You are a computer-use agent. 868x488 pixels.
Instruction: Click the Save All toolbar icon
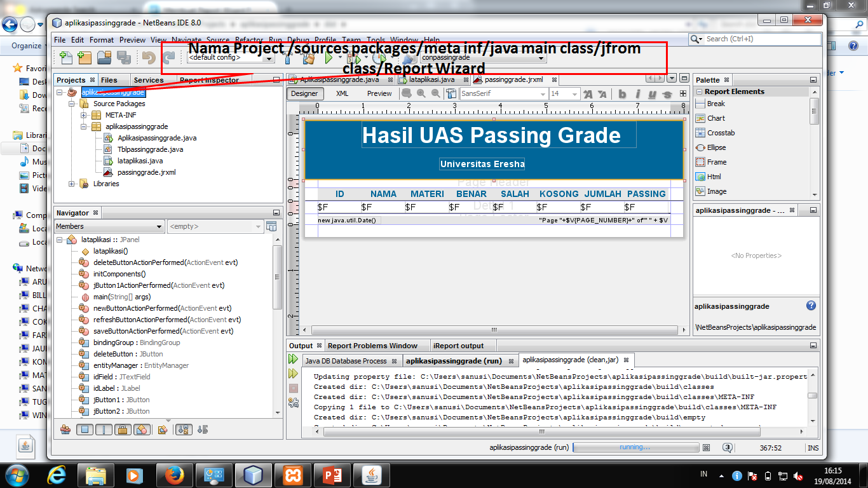click(x=124, y=58)
